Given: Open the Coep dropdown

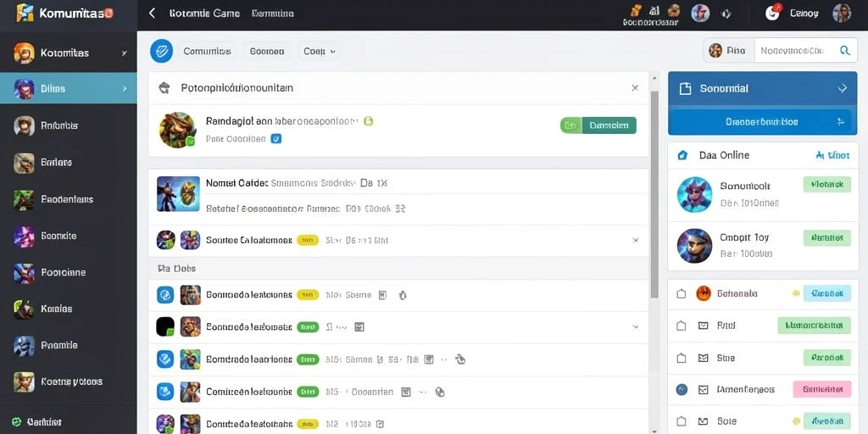Looking at the screenshot, I should click(x=320, y=52).
